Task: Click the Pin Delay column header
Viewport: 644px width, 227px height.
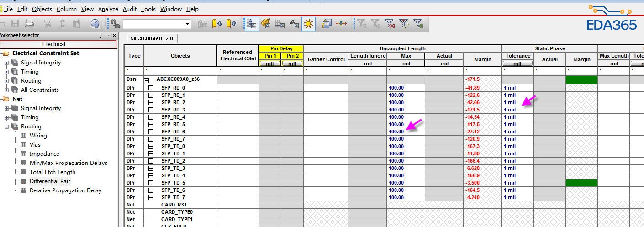Action: 281,48
